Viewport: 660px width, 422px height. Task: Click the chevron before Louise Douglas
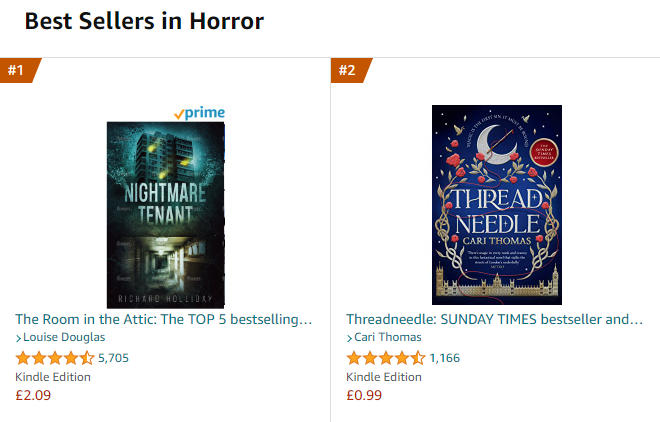pos(18,338)
